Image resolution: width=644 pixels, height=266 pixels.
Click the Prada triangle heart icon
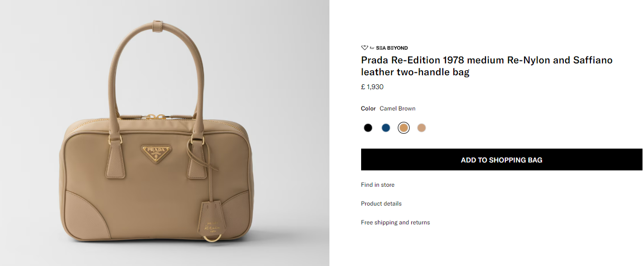pos(365,48)
